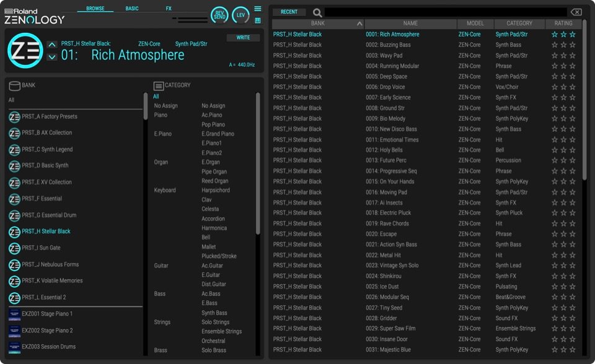Image resolution: width=595 pixels, height=364 pixels.
Task: Rate Vintage Syn Solo with second star
Action: [563, 266]
